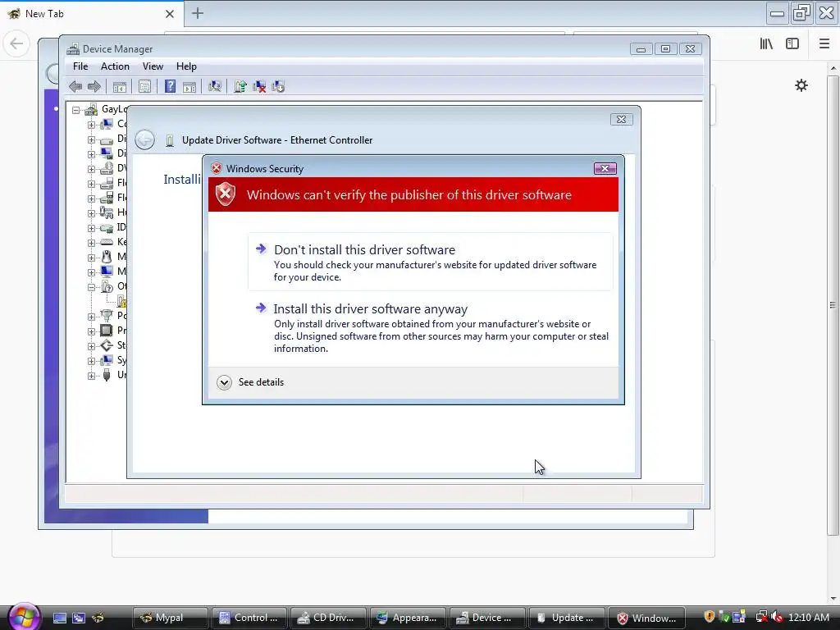Expand the tree node labeled Po
840x630 pixels.
click(91, 317)
